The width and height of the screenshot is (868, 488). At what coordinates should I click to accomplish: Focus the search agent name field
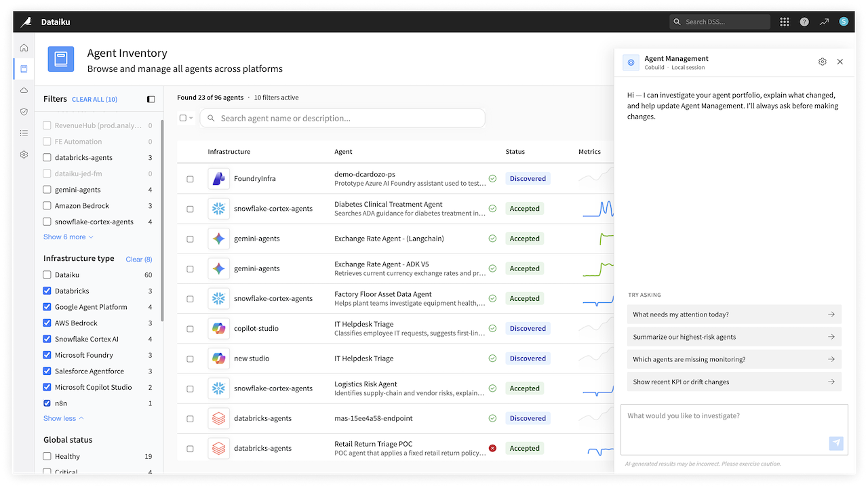(x=342, y=118)
